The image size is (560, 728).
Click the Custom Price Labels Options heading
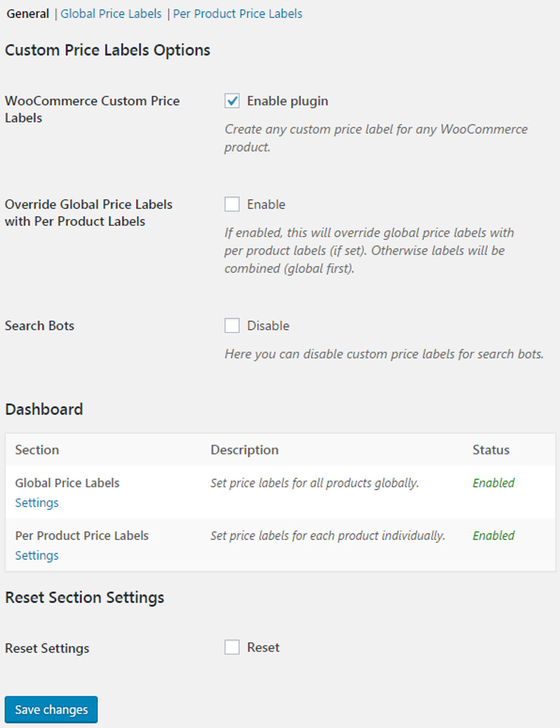point(107,50)
